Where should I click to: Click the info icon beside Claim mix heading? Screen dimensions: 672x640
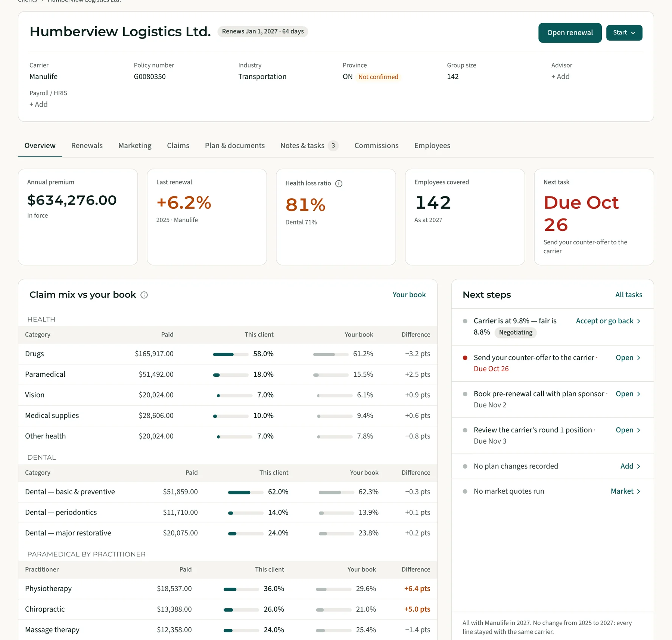pyautogui.click(x=144, y=295)
